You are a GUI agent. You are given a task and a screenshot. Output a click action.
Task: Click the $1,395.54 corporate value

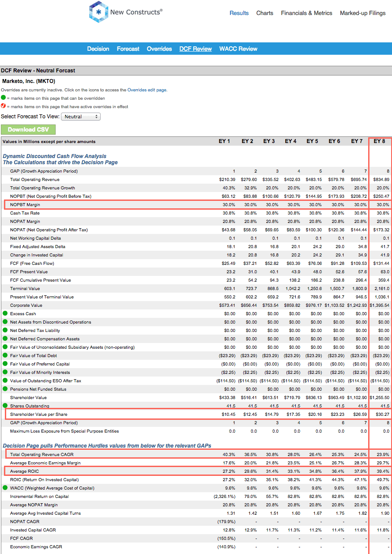[x=380, y=305]
